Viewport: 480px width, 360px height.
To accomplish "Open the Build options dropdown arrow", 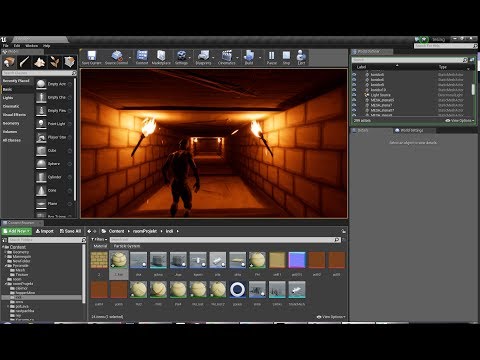I will click(260, 57).
